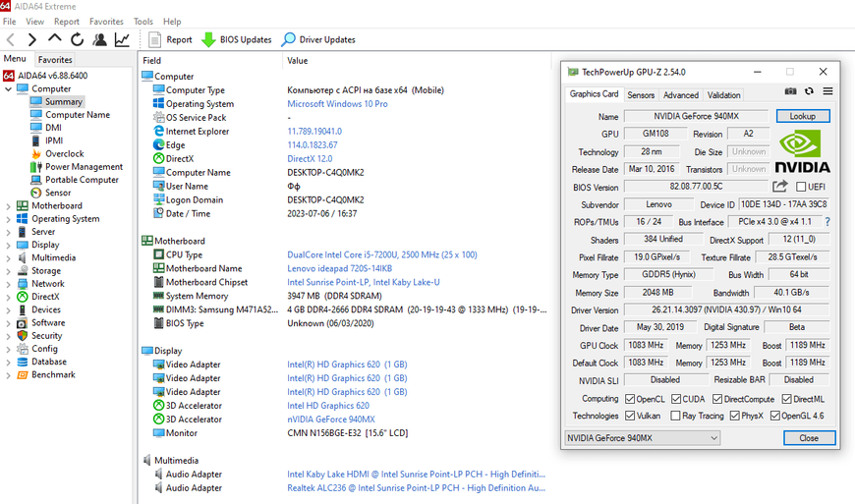Expand the Storage tree node
This screenshot has height=504, width=855.
tap(8, 271)
